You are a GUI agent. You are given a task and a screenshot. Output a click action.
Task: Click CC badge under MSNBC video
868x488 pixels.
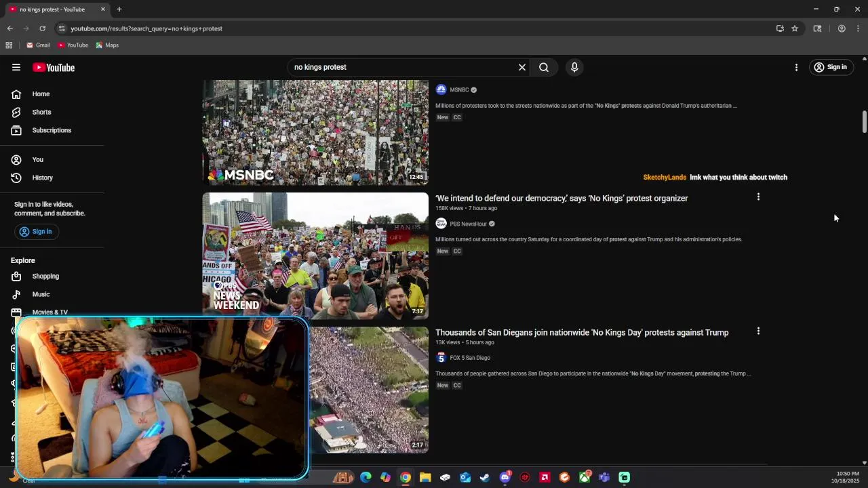pyautogui.click(x=457, y=117)
